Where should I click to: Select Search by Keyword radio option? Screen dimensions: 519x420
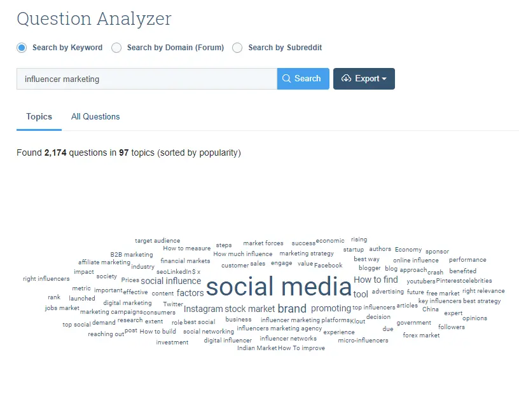[22, 48]
